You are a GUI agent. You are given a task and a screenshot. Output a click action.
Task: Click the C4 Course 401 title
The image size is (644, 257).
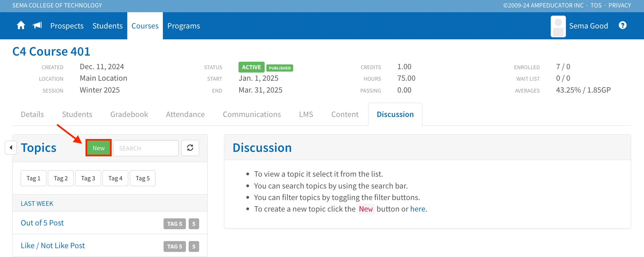(x=51, y=52)
